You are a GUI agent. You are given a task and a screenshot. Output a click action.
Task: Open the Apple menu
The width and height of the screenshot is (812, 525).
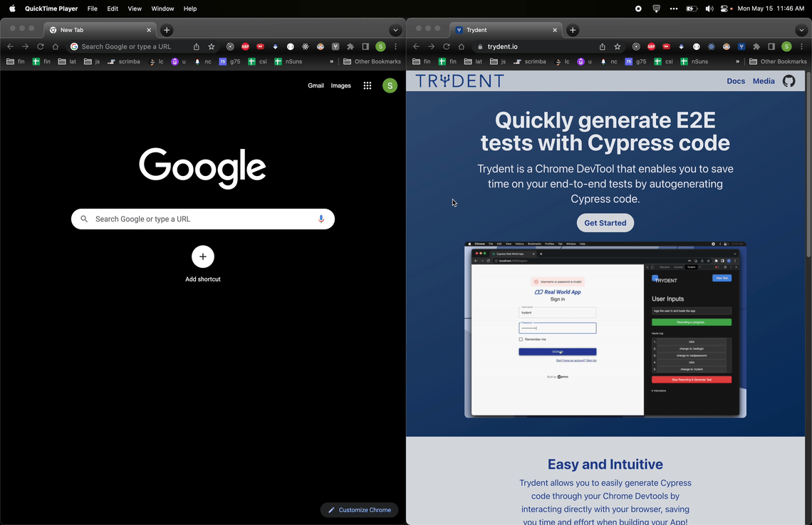coord(12,9)
